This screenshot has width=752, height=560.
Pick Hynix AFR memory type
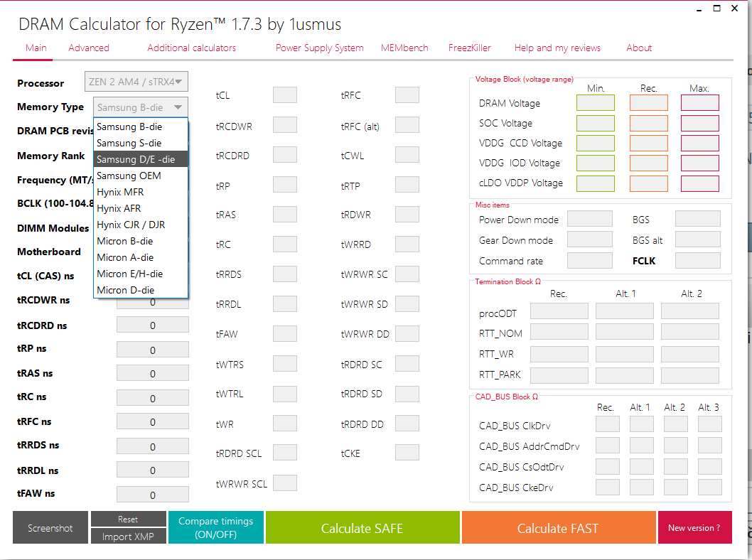[141, 208]
